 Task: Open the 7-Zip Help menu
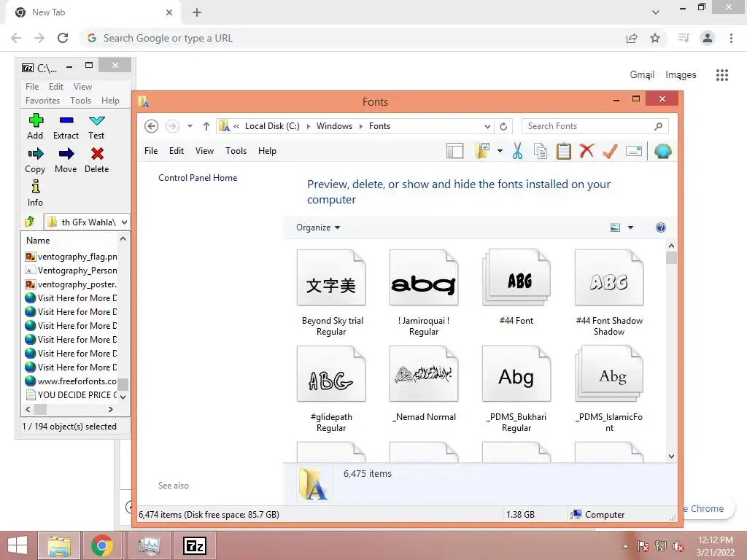tap(110, 101)
